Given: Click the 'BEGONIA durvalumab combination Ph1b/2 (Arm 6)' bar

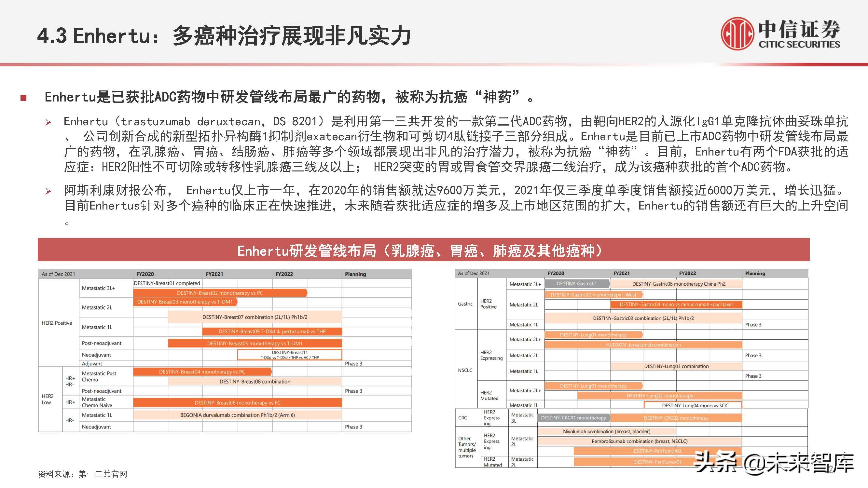Looking at the screenshot, I should (238, 415).
